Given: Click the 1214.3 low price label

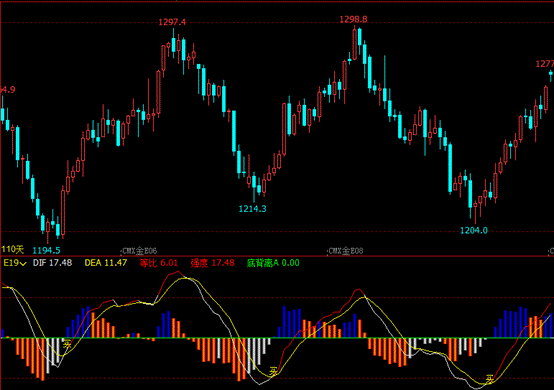Looking at the screenshot, I should point(252,209).
